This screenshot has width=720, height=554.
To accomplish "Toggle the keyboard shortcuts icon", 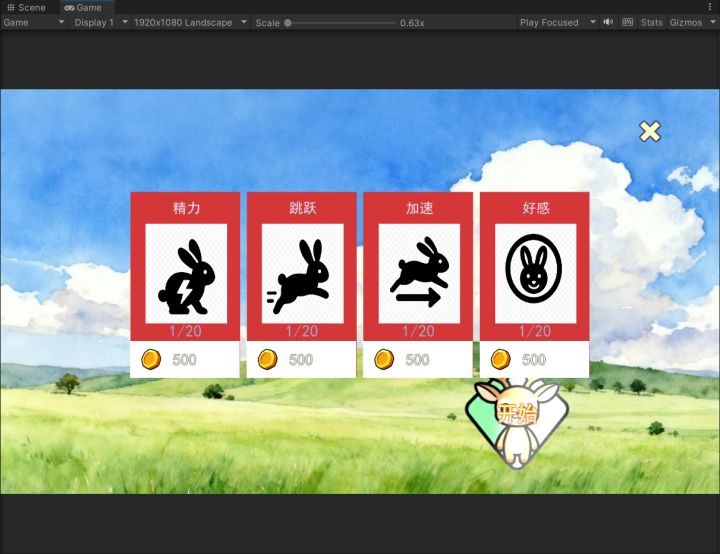I will (627, 22).
